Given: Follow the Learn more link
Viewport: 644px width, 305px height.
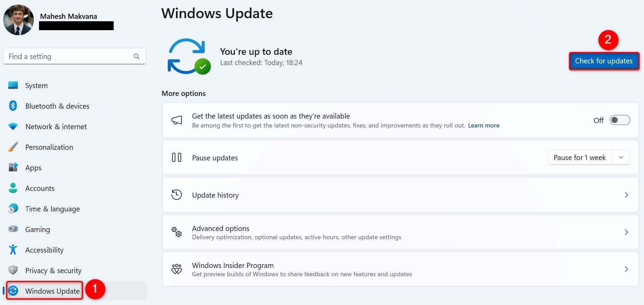Looking at the screenshot, I should point(483,125).
